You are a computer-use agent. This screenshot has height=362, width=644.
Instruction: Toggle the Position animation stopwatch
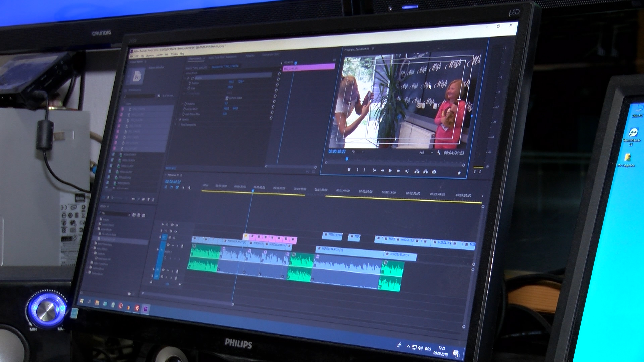coord(190,83)
